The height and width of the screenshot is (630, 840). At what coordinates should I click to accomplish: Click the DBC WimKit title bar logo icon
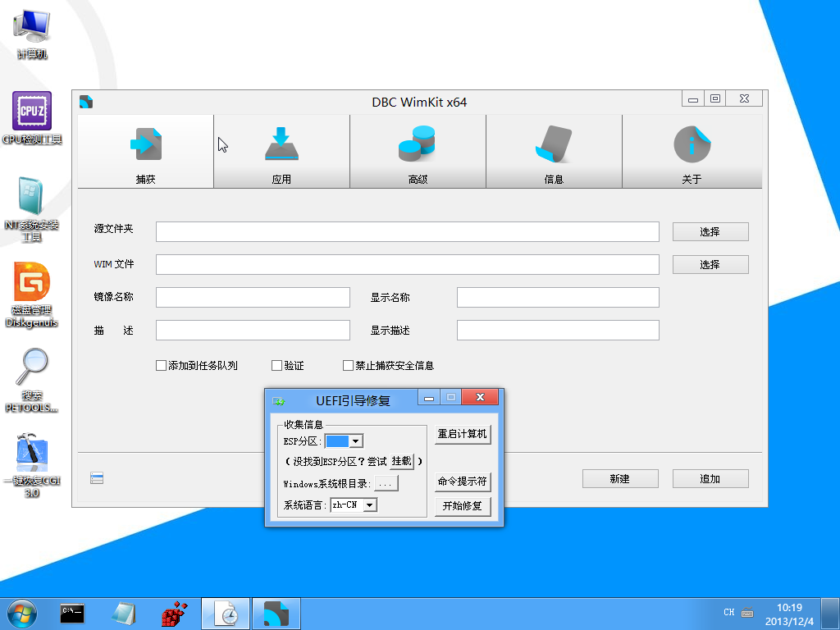tap(86, 102)
